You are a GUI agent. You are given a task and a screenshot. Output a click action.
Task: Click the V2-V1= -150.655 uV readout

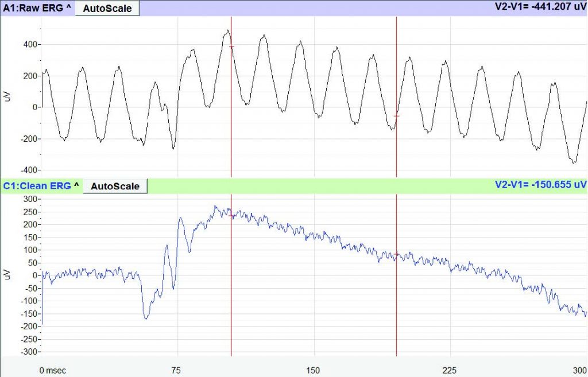point(540,185)
